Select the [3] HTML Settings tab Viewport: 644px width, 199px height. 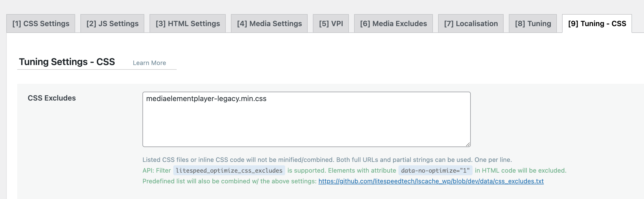(188, 24)
